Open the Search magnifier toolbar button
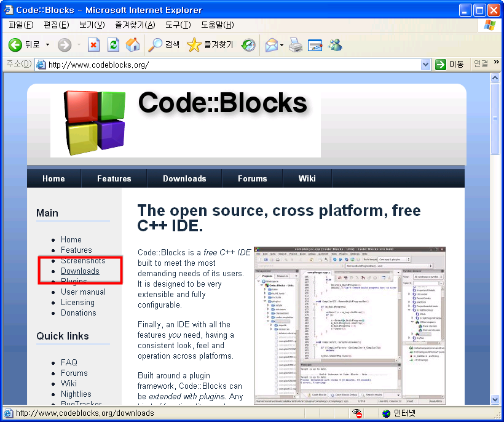The image size is (504, 422). click(x=164, y=45)
